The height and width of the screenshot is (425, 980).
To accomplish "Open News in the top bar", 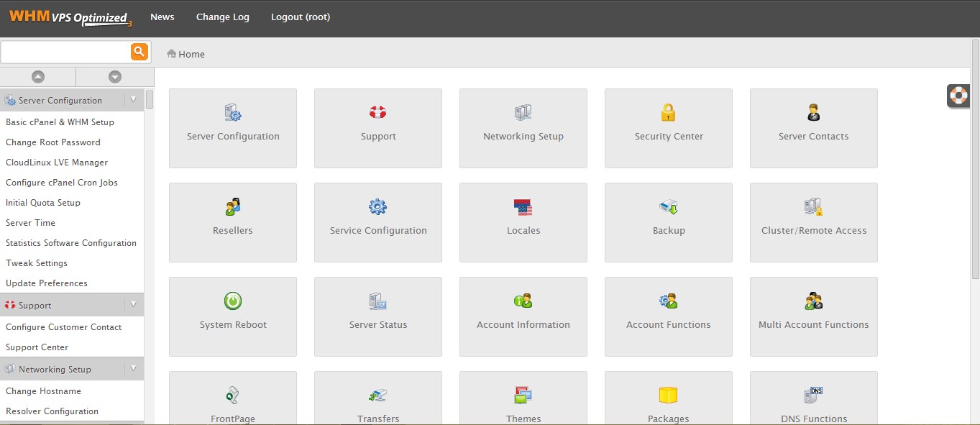I will click(162, 17).
